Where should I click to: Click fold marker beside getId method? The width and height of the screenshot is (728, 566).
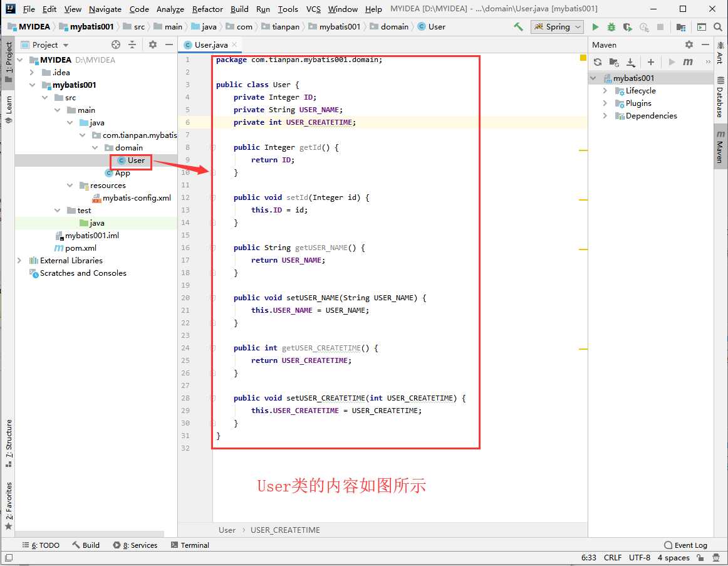213,147
